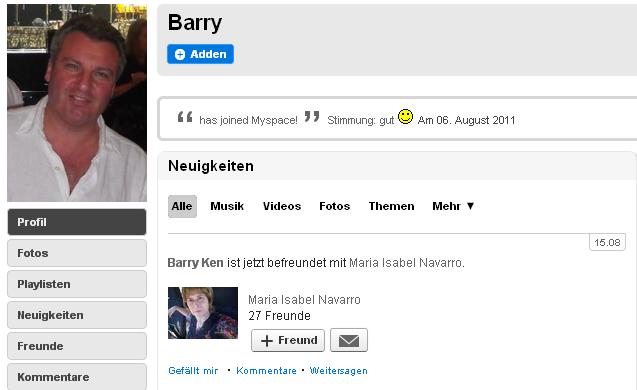Filter news by Themen
Viewport: 637px width, 390px height.
click(x=391, y=206)
